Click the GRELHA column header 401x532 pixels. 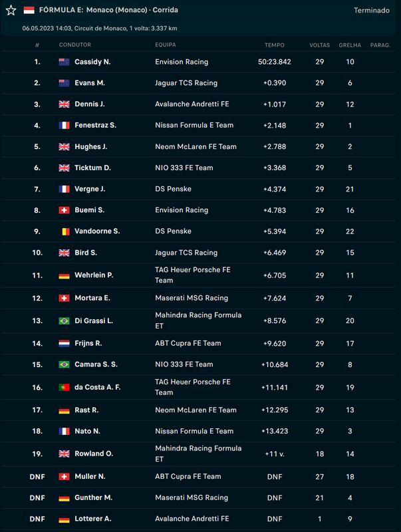350,45
